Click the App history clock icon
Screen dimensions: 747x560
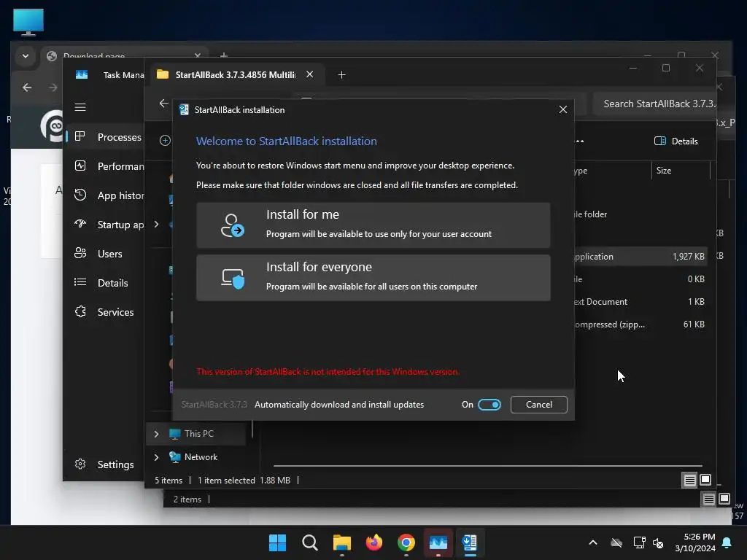80,195
